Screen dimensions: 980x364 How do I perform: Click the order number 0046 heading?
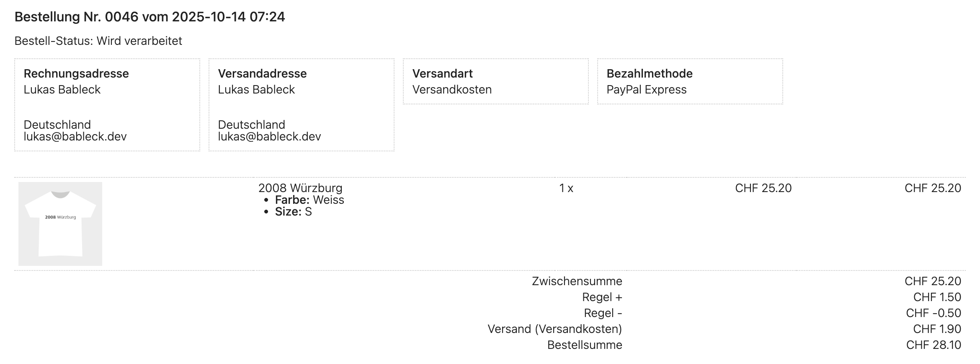(150, 17)
